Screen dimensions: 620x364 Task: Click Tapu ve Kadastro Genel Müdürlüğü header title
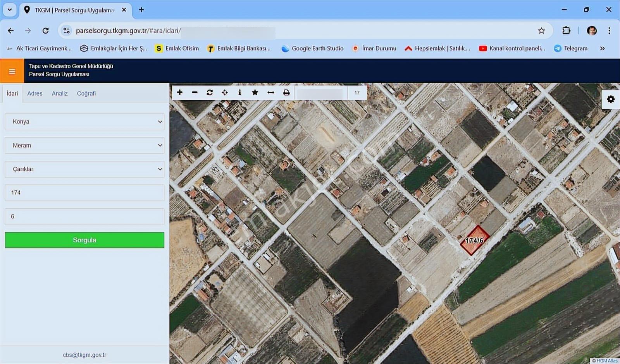point(71,66)
